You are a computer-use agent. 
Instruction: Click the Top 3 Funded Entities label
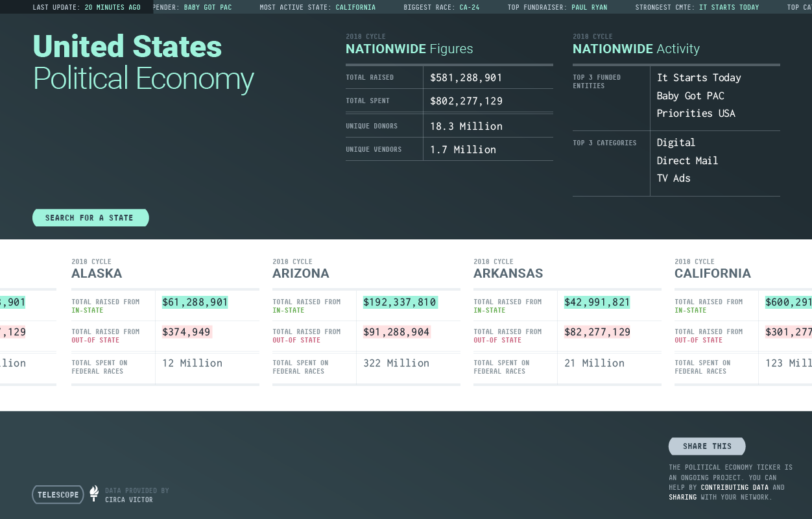pos(597,82)
